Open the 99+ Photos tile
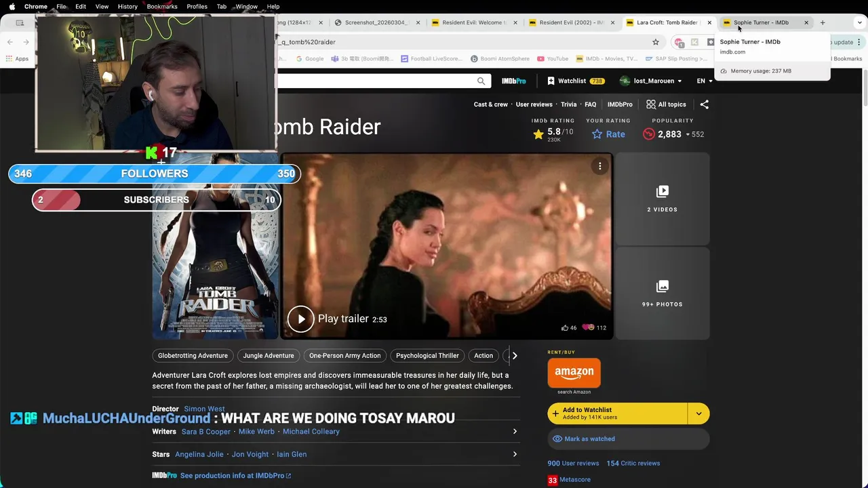The image size is (868, 488). [662, 293]
